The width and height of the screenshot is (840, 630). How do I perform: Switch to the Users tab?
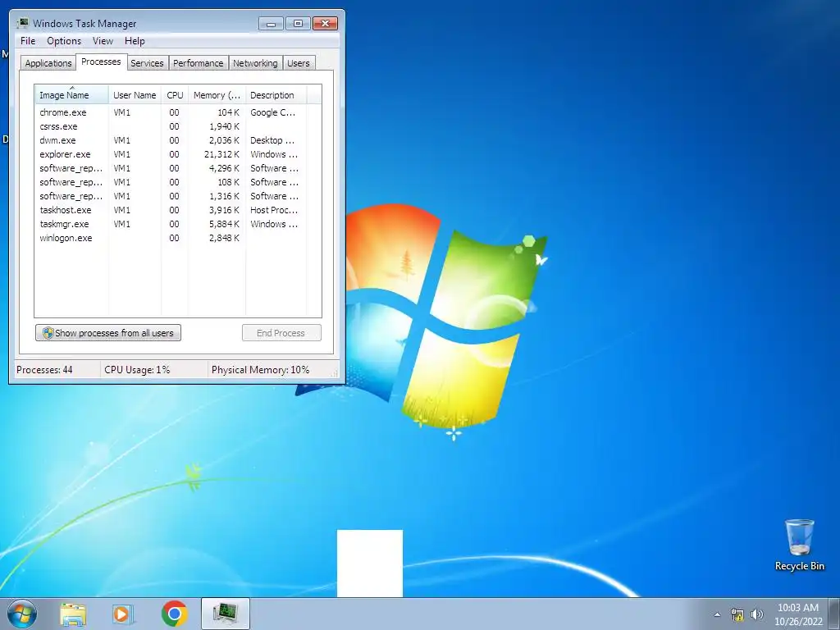click(299, 63)
